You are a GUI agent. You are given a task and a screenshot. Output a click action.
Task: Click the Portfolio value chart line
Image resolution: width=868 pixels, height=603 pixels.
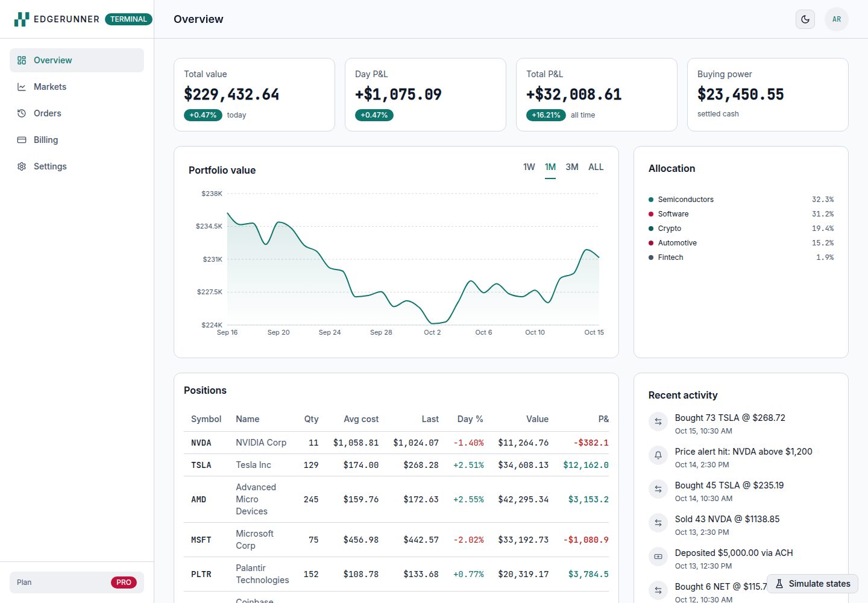tap(413, 268)
